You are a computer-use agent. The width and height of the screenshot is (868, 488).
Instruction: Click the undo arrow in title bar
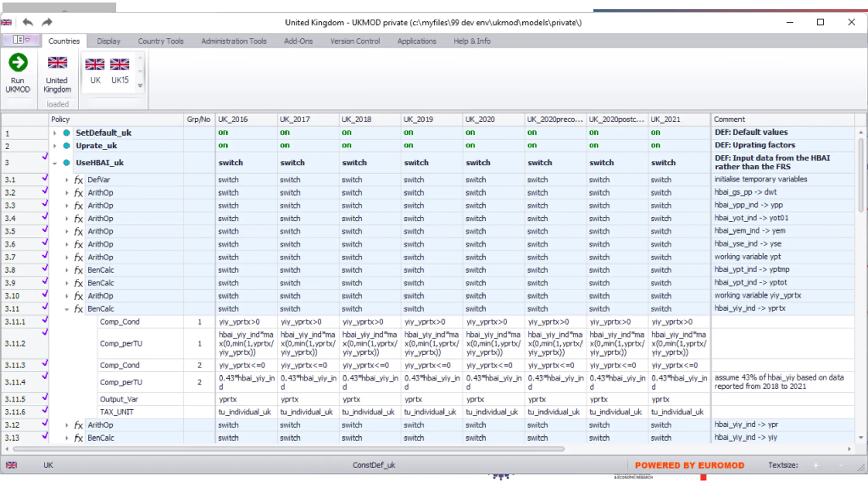(x=28, y=22)
